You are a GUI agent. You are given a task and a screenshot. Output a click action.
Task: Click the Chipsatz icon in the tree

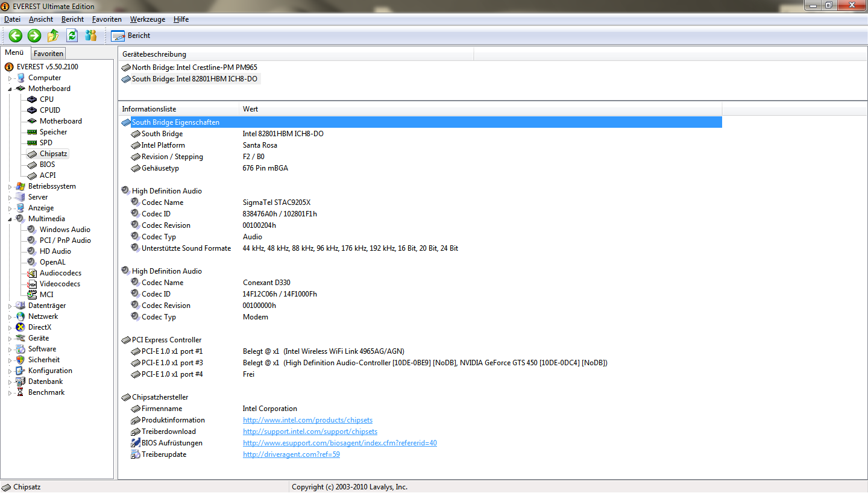[32, 154]
